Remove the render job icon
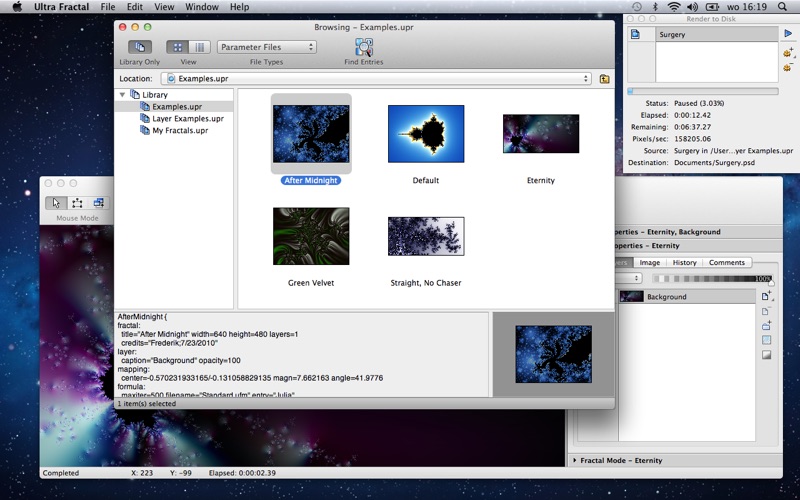800x500 pixels. coord(788,67)
